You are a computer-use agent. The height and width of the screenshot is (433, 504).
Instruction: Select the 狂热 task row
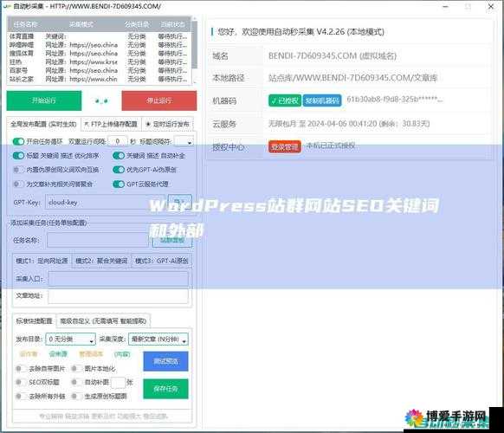(99, 61)
